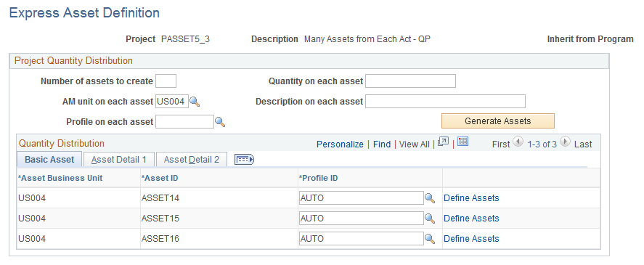
Task: Open Profile ID lookup for ASSET15
Action: pos(430,218)
